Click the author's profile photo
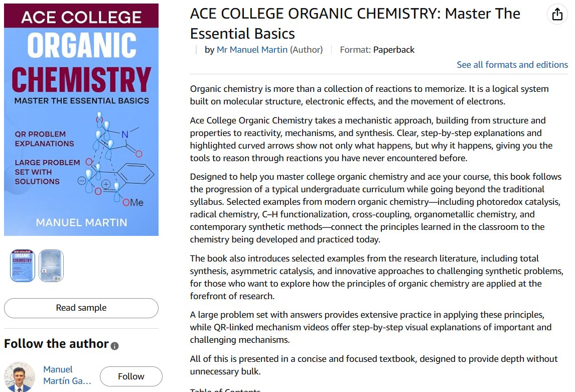This screenshot has width=575, height=392. pyautogui.click(x=20, y=376)
